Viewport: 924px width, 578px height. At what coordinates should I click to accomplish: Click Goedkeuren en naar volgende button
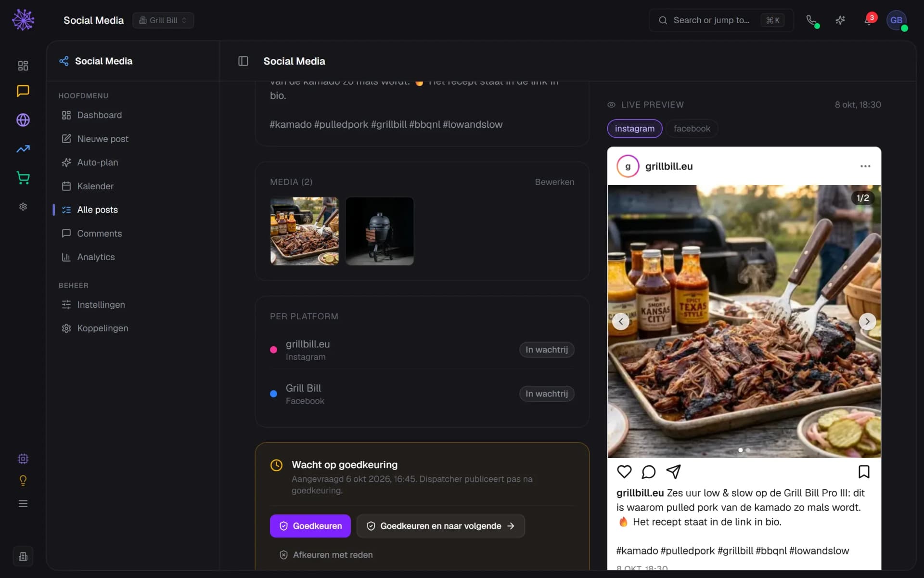coord(440,526)
